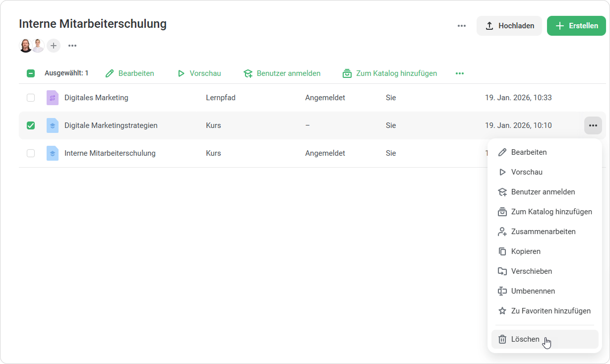Choose Zu Favoriten hinzufügen in the context menu
Viewport: 610px width, 364px height.
(550, 311)
